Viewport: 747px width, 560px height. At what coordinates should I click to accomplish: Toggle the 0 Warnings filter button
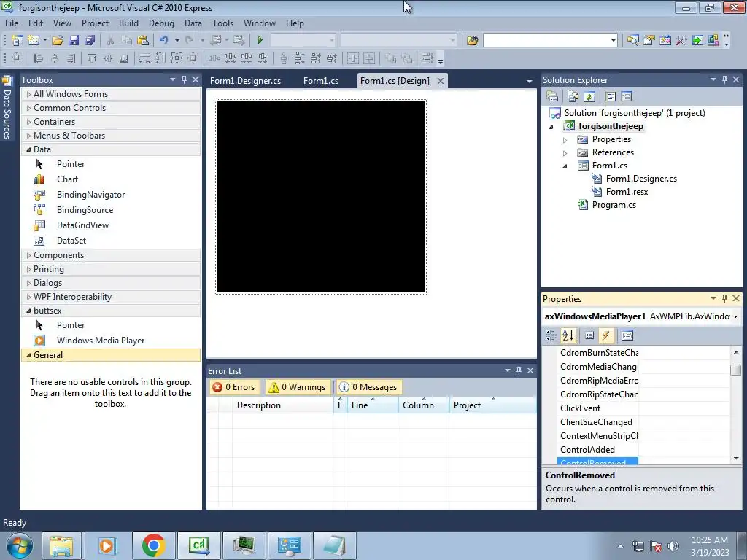point(298,387)
